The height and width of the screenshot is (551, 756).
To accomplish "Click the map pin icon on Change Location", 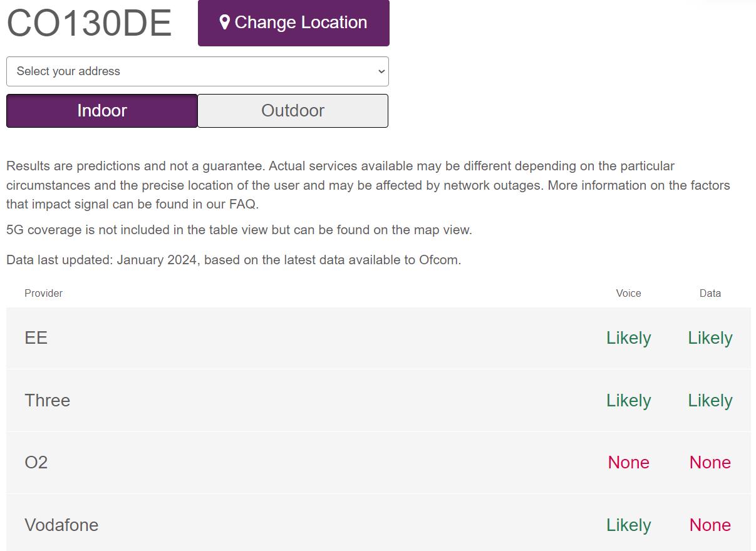I will pyautogui.click(x=224, y=23).
